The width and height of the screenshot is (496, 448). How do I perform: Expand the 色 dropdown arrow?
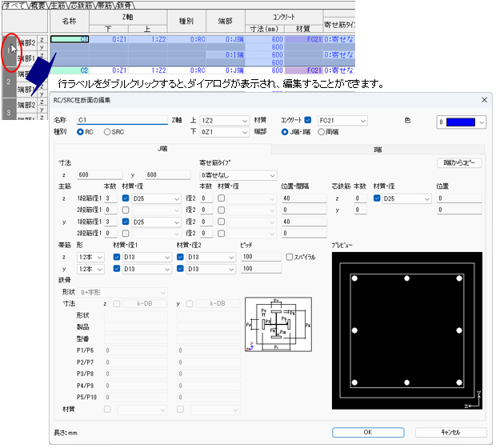(x=482, y=122)
